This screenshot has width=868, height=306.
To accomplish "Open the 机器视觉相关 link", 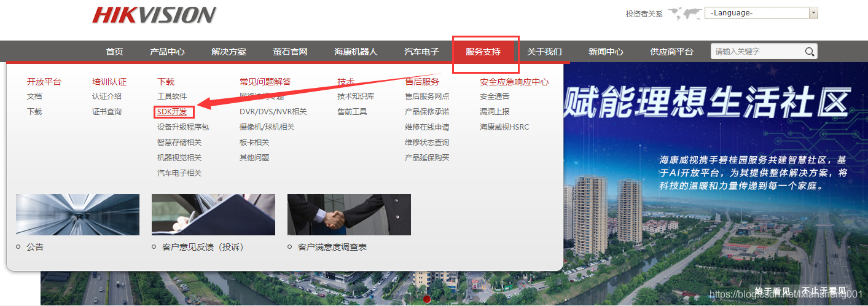I will pos(179,158).
